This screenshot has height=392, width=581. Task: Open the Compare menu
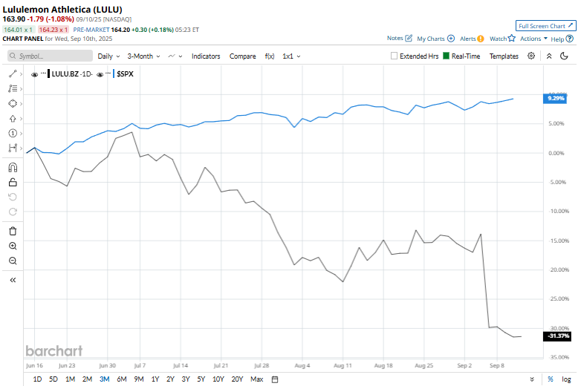242,56
